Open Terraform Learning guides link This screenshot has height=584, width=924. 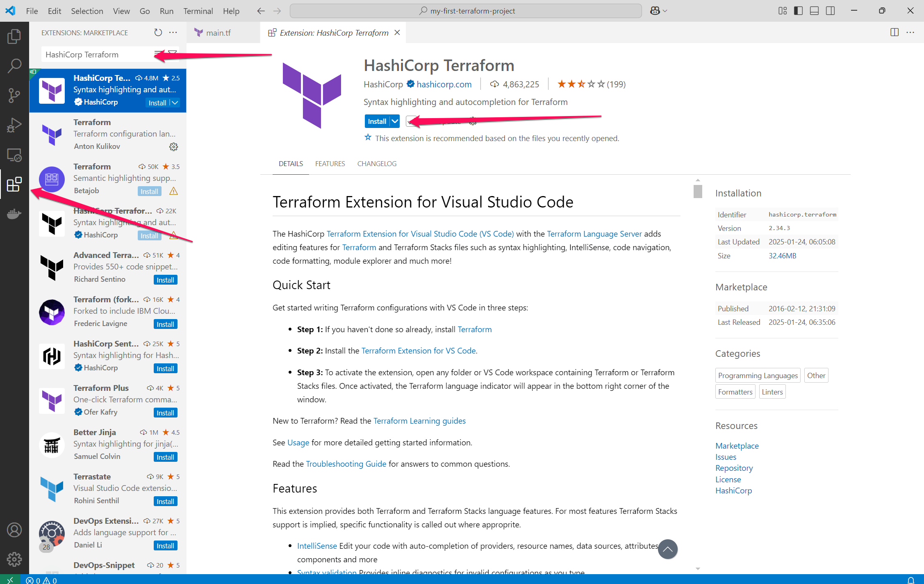click(x=419, y=421)
